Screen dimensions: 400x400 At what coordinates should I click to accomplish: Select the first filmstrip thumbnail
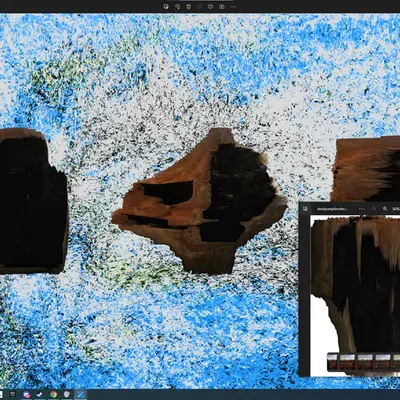[x=332, y=362]
